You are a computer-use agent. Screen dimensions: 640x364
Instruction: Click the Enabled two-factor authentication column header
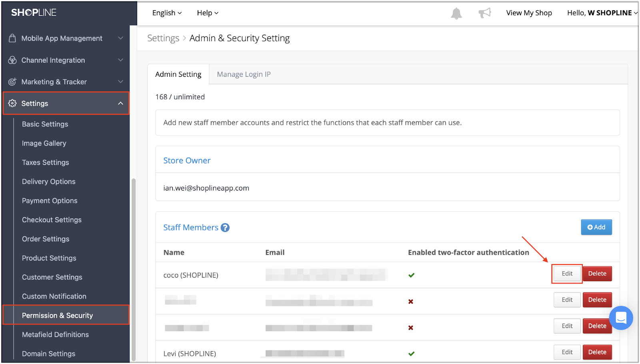pyautogui.click(x=468, y=252)
